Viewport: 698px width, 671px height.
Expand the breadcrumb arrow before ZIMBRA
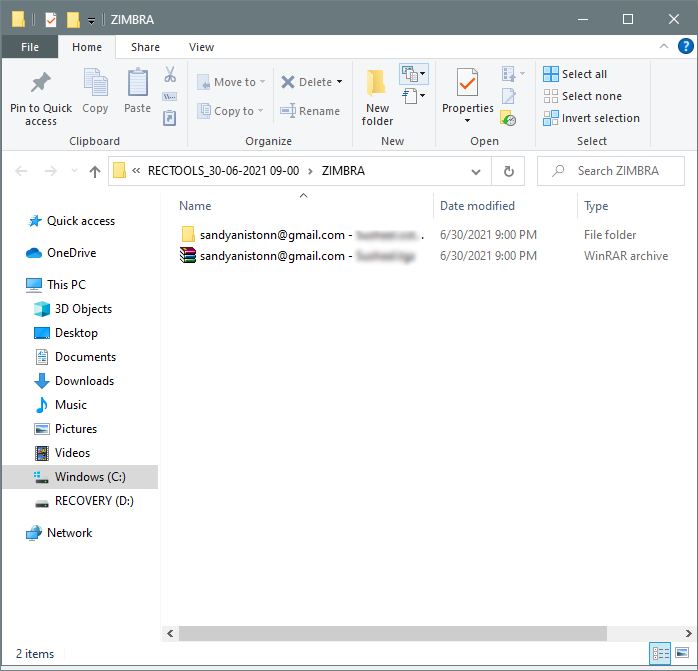tap(310, 171)
